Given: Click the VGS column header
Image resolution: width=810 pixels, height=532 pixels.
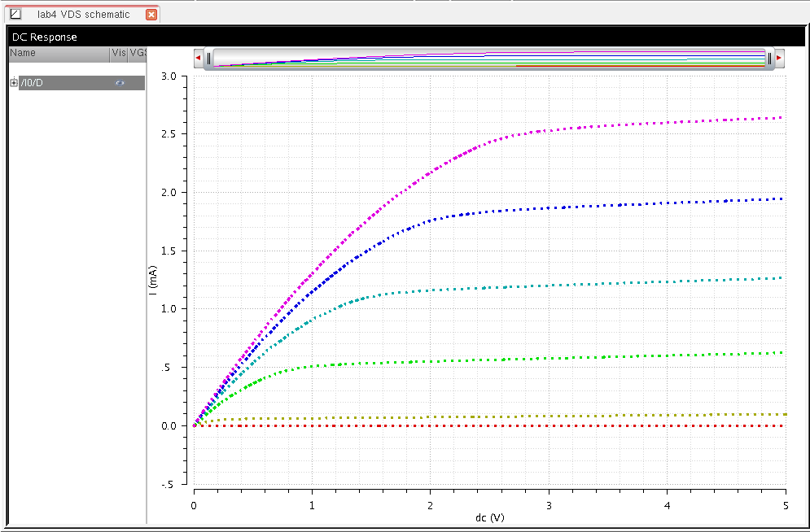Looking at the screenshot, I should [138, 53].
